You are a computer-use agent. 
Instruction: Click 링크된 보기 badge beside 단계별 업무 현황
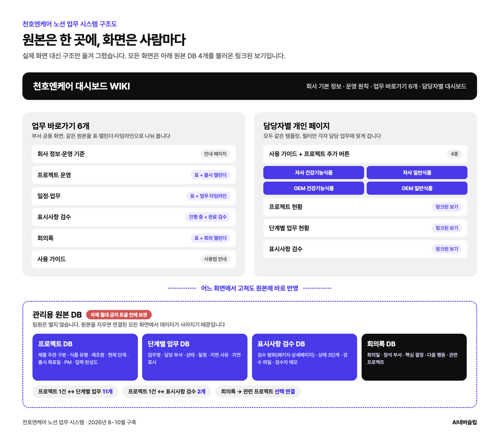(447, 228)
